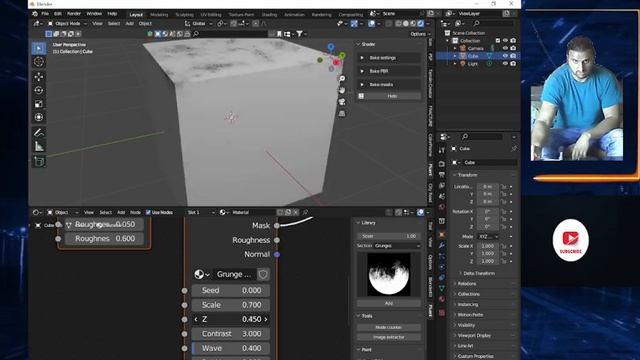The image size is (640, 360).
Task: Expand Bake settings panel
Action: [389, 58]
